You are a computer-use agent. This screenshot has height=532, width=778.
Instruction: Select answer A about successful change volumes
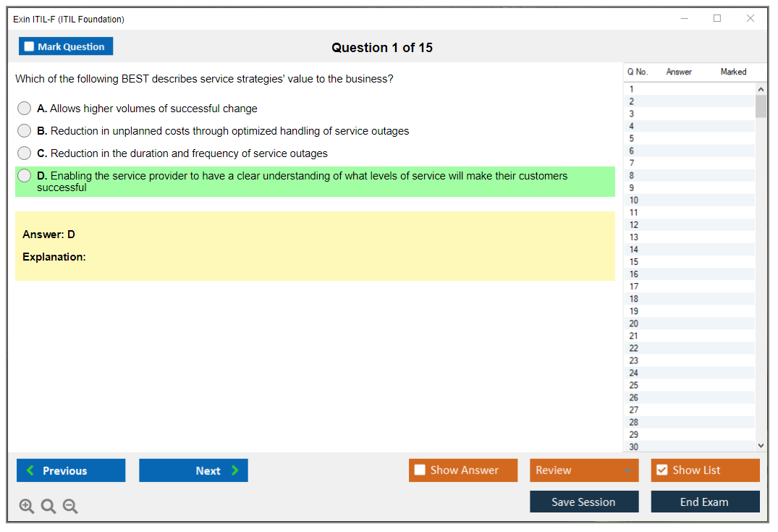pyautogui.click(x=25, y=109)
